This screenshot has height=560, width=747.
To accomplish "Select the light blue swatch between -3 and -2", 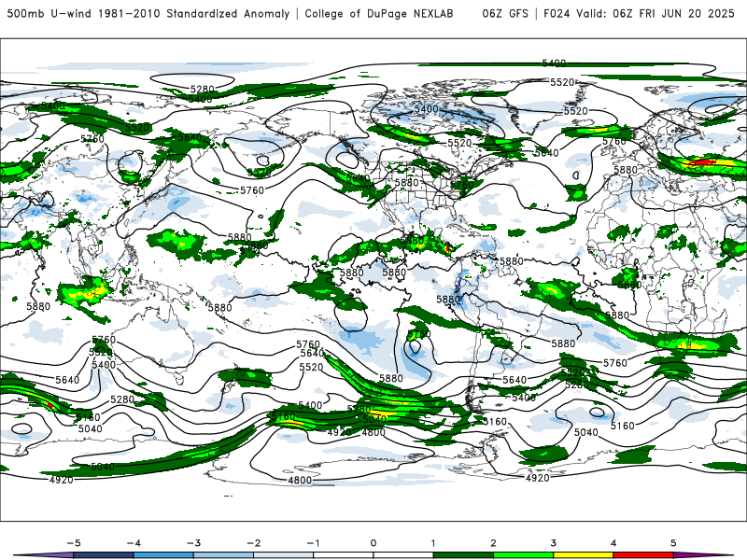I will (223, 555).
